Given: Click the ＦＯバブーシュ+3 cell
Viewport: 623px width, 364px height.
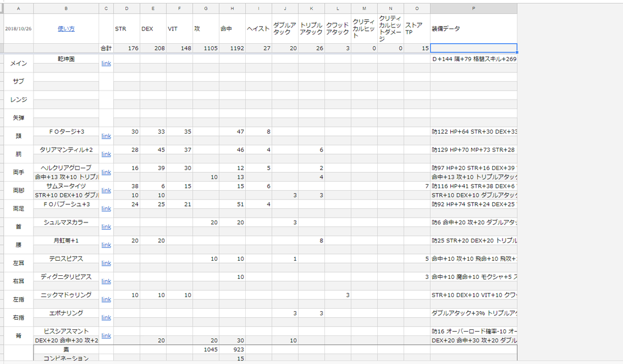Looking at the screenshot, I should tap(66, 204).
